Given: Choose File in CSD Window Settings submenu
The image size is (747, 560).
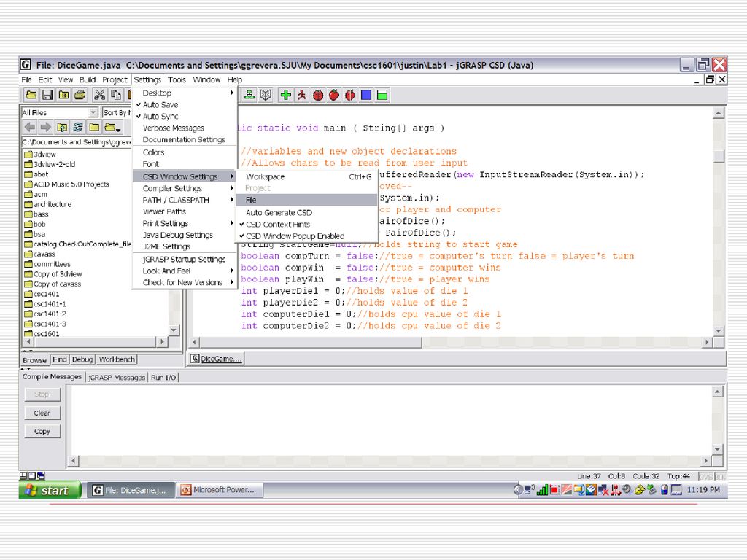Looking at the screenshot, I should [x=307, y=200].
